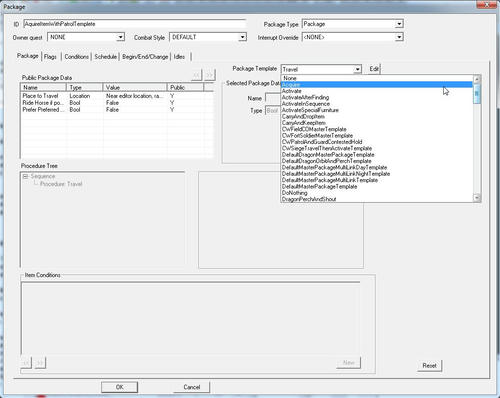
Task: Open the Conditions tab
Action: [x=77, y=57]
